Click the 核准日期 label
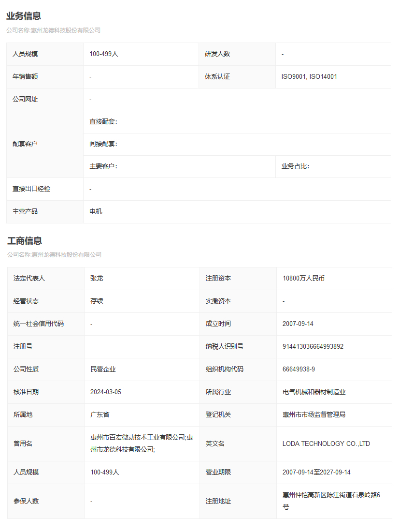Image resolution: width=399 pixels, height=532 pixels. point(26,392)
